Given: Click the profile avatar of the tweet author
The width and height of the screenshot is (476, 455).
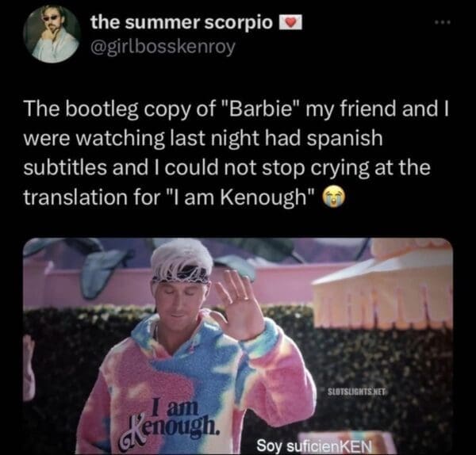Looking at the screenshot, I should (x=52, y=34).
